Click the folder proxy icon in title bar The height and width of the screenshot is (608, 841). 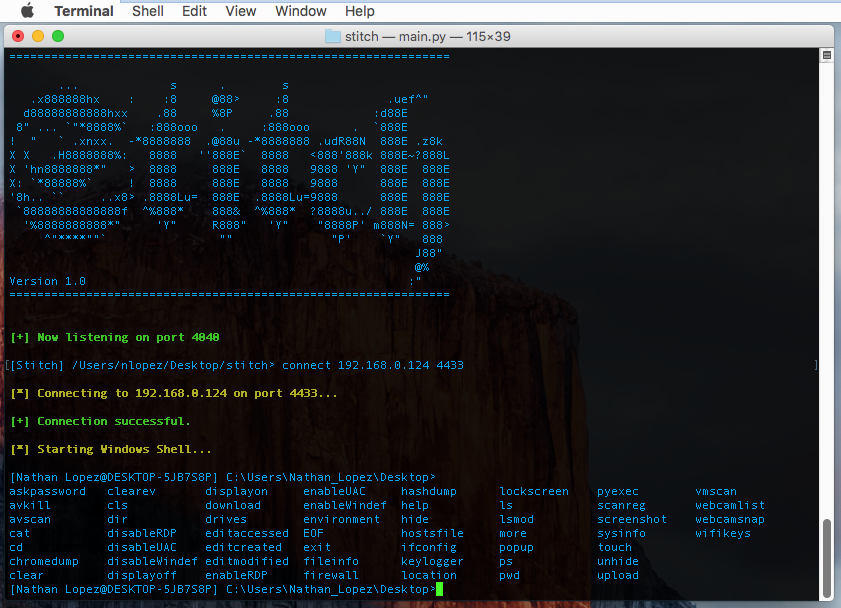331,34
